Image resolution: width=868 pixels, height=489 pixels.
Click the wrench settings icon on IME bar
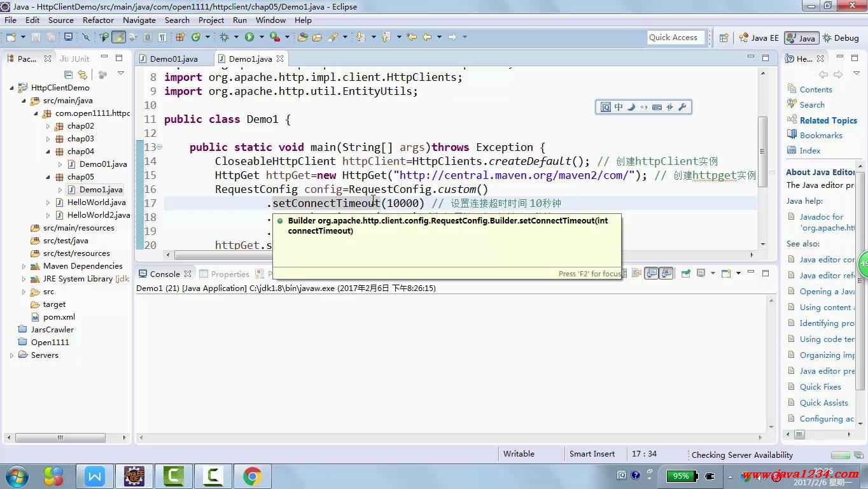point(682,107)
